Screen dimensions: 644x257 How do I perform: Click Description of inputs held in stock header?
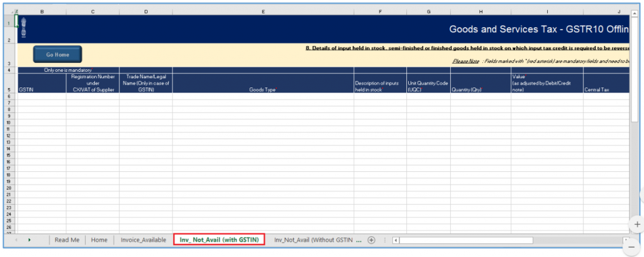[x=380, y=83]
